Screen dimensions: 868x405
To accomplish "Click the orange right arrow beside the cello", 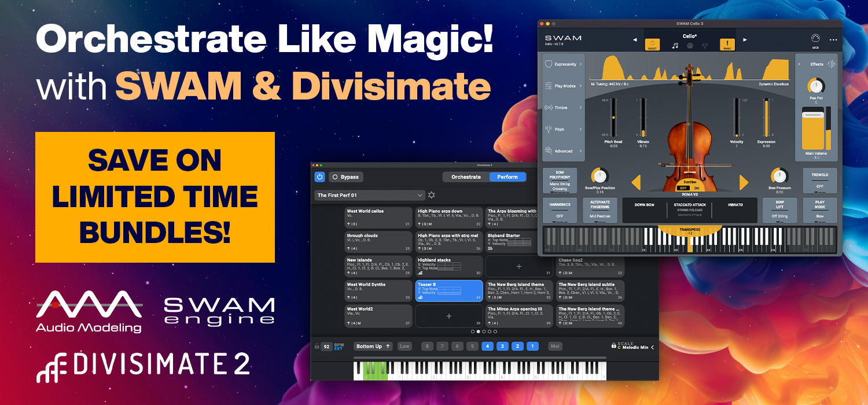I will click(744, 183).
